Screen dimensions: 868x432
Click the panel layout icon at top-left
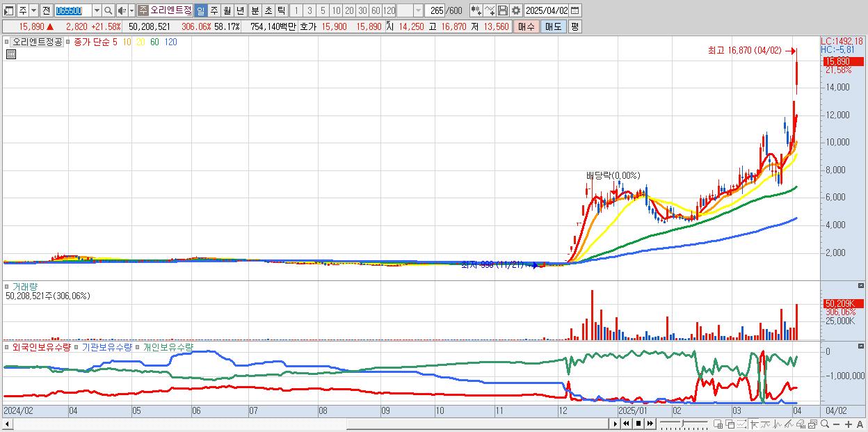pos(9,10)
